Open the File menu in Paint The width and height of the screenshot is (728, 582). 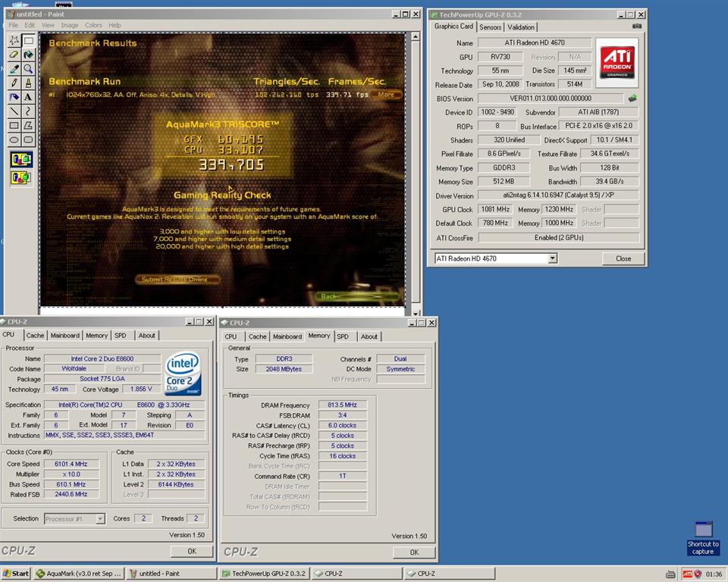tap(14, 25)
